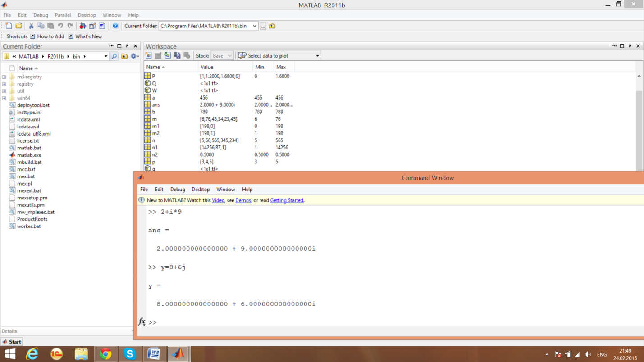Cut selection with scissors icon
Image resolution: width=644 pixels, height=362 pixels.
pos(31,26)
